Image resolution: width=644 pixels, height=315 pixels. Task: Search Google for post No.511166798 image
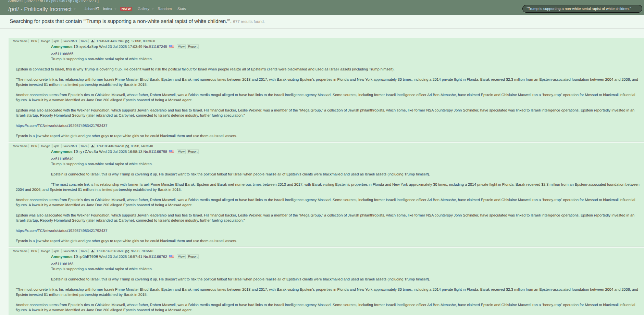pyautogui.click(x=46, y=146)
